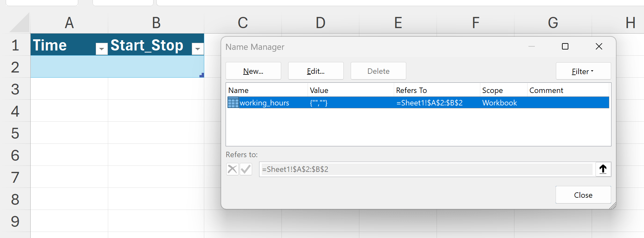Viewport: 644px width, 238px height.
Task: Click the Edit... button
Action: pos(316,71)
